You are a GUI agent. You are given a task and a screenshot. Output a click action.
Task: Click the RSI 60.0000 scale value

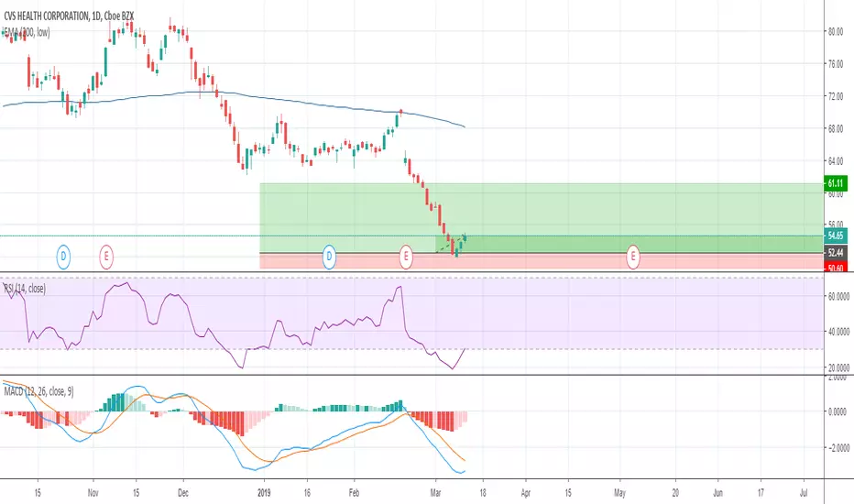click(x=838, y=296)
